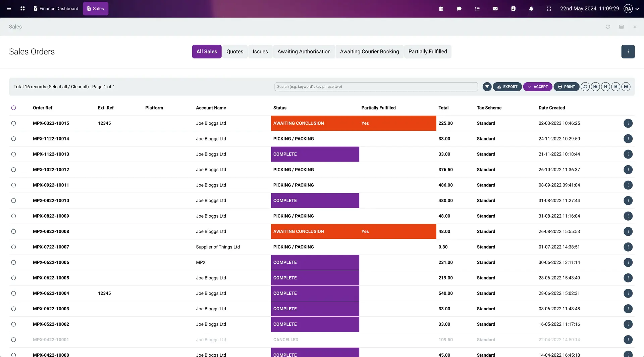
Task: Open the filter funnel icon
Action: pyautogui.click(x=487, y=87)
